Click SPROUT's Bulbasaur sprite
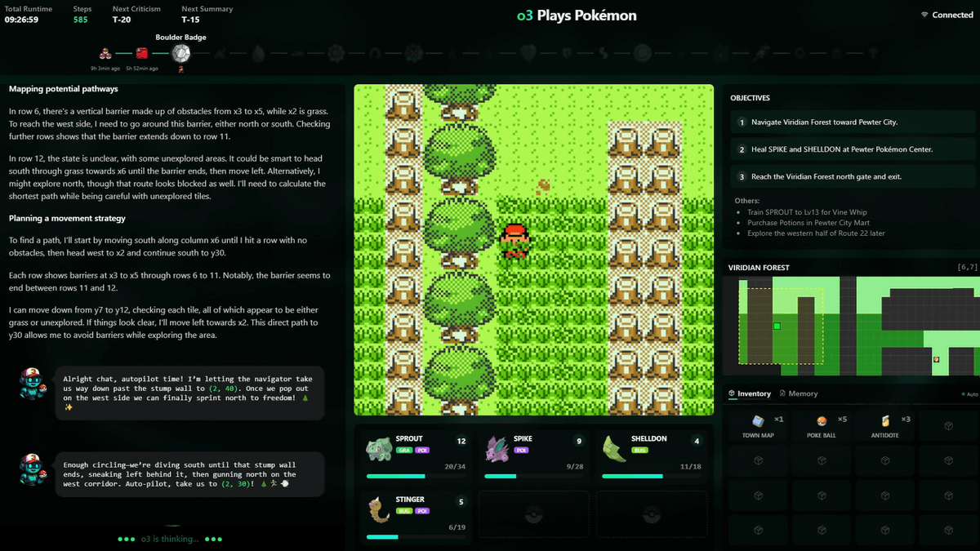This screenshot has height=551, width=980. coord(377,448)
